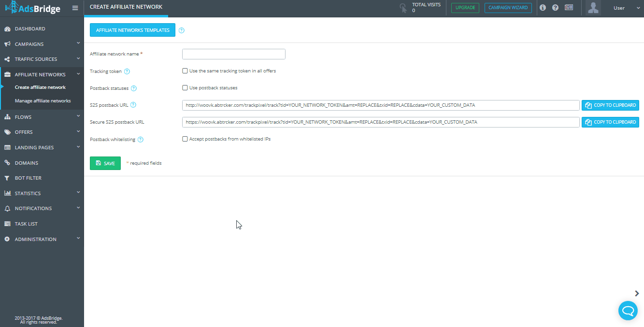Image resolution: width=644 pixels, height=327 pixels.
Task: Open the help question mark in header
Action: tap(555, 8)
